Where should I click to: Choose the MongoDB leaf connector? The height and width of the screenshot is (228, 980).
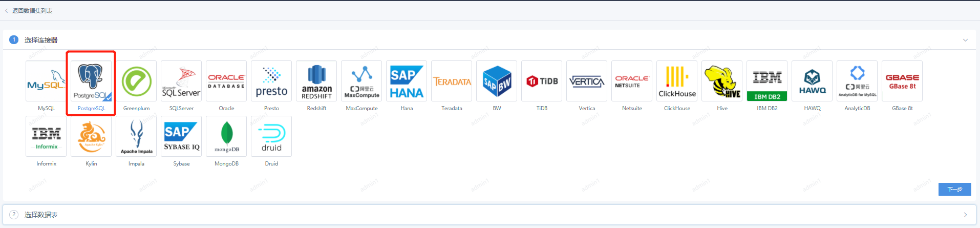(226, 136)
